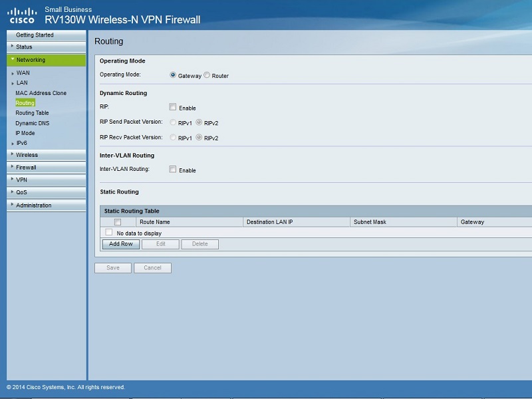532x399 pixels.
Task: Open MAC Address Clone page
Action: click(41, 93)
